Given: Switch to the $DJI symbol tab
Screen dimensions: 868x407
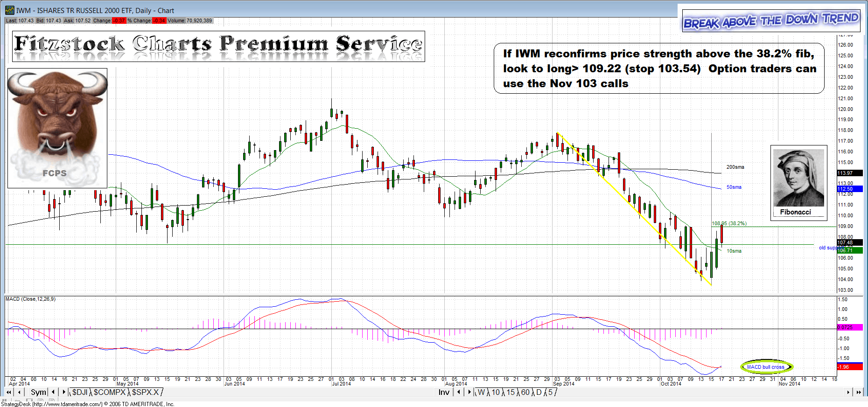Looking at the screenshot, I should coord(80,393).
